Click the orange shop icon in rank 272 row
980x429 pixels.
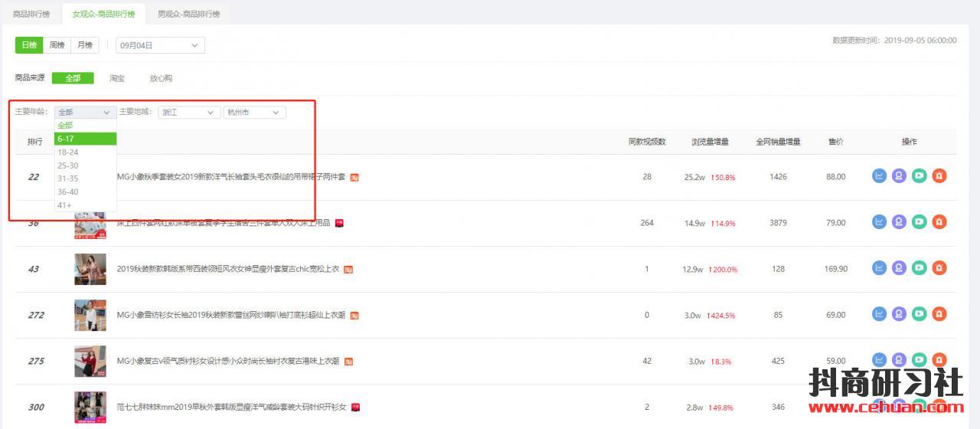click(x=939, y=314)
